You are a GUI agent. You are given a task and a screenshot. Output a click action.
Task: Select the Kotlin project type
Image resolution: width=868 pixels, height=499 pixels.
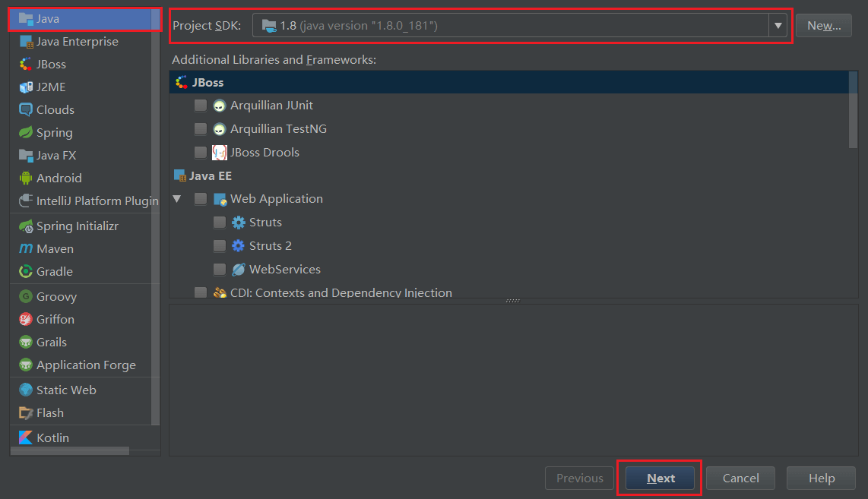tap(81, 437)
